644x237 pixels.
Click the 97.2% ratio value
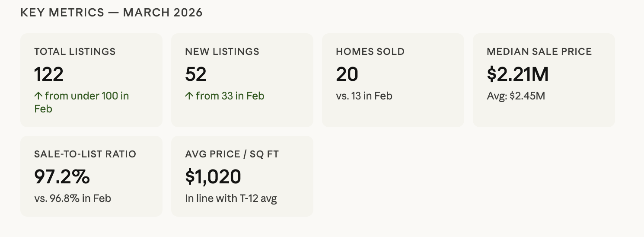pyautogui.click(x=62, y=177)
